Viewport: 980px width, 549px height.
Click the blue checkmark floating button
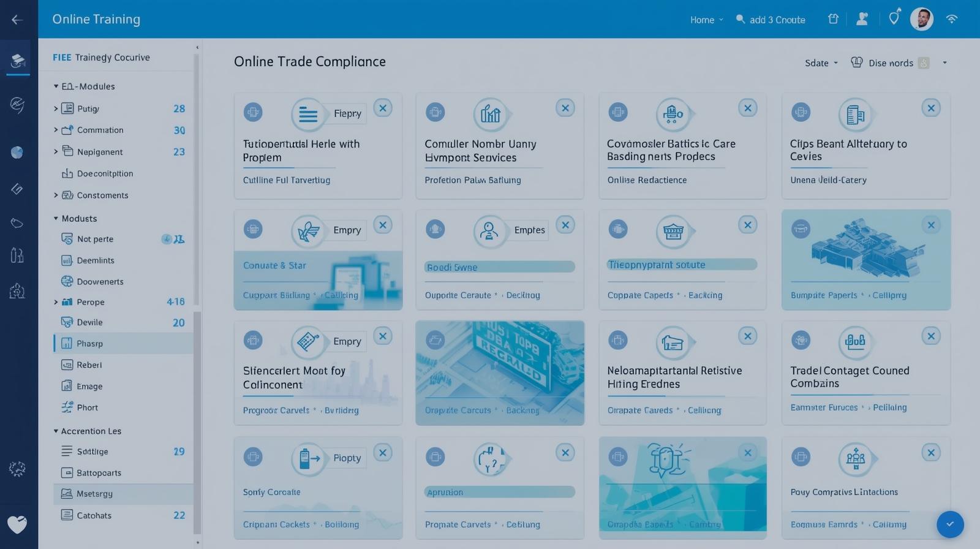pyautogui.click(x=950, y=524)
